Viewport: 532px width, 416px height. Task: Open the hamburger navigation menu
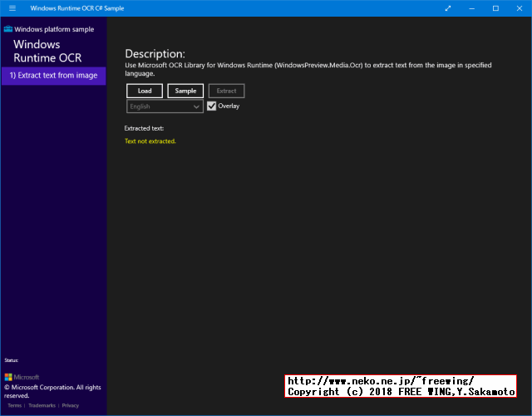coord(12,8)
